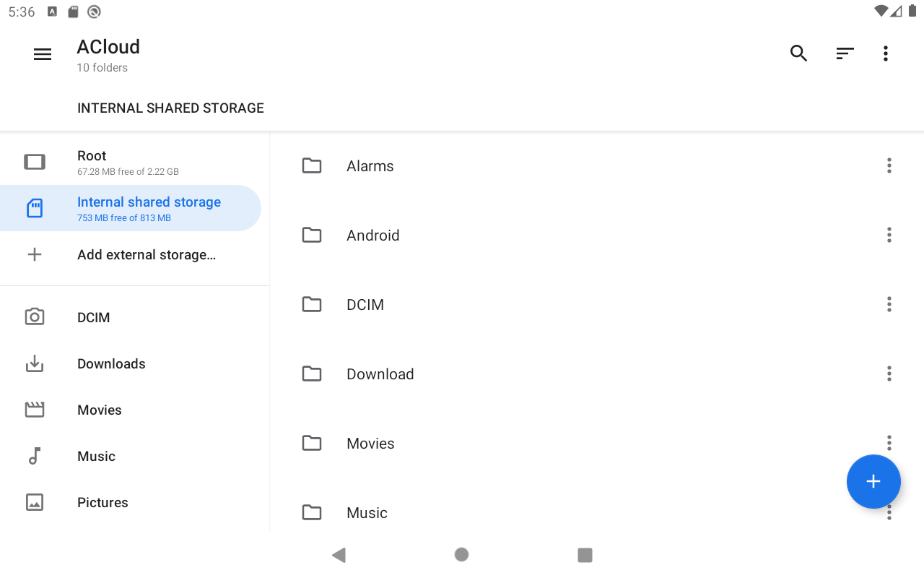Open the sort options icon
The height and width of the screenshot is (578, 924).
pyautogui.click(x=845, y=53)
